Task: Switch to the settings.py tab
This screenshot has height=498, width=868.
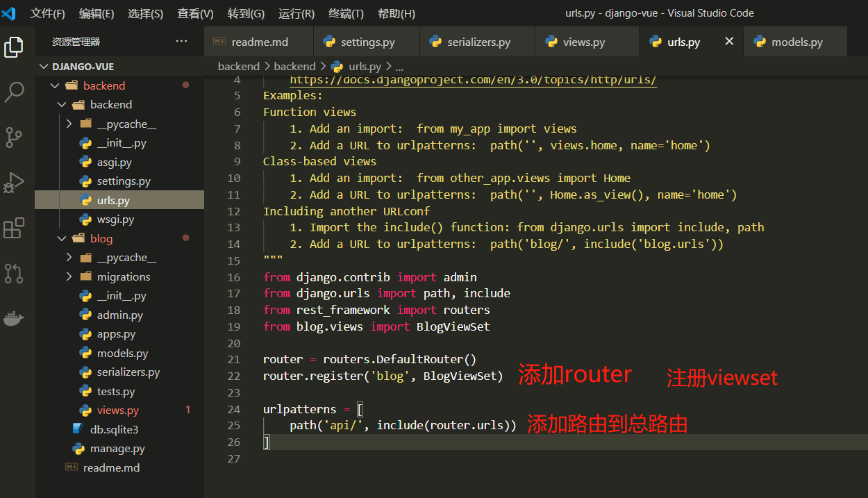Action: pos(367,42)
